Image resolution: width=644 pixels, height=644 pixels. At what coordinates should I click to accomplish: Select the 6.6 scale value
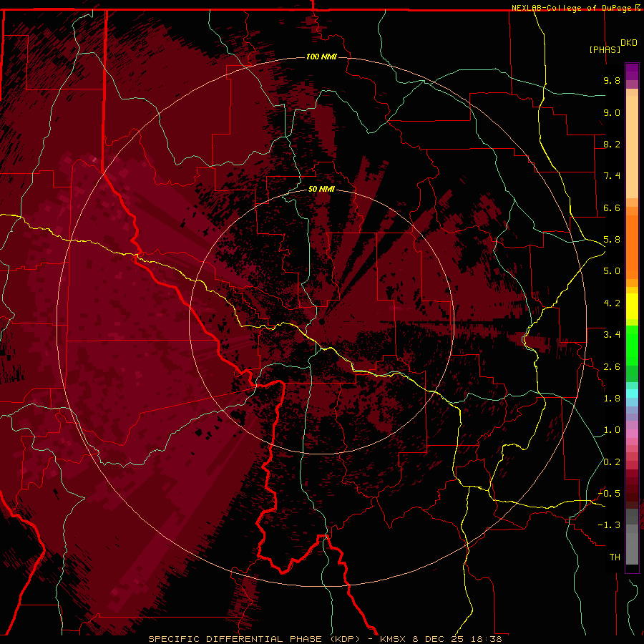(612, 208)
